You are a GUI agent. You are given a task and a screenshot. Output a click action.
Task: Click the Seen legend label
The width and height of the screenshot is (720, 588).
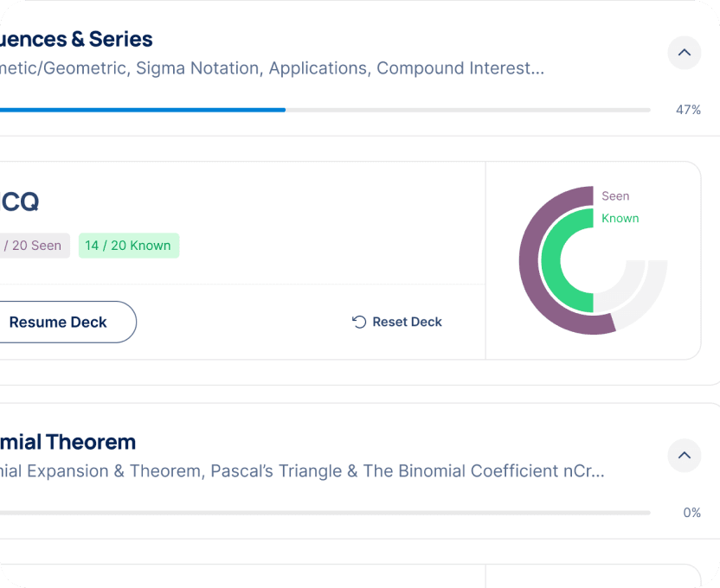click(615, 196)
